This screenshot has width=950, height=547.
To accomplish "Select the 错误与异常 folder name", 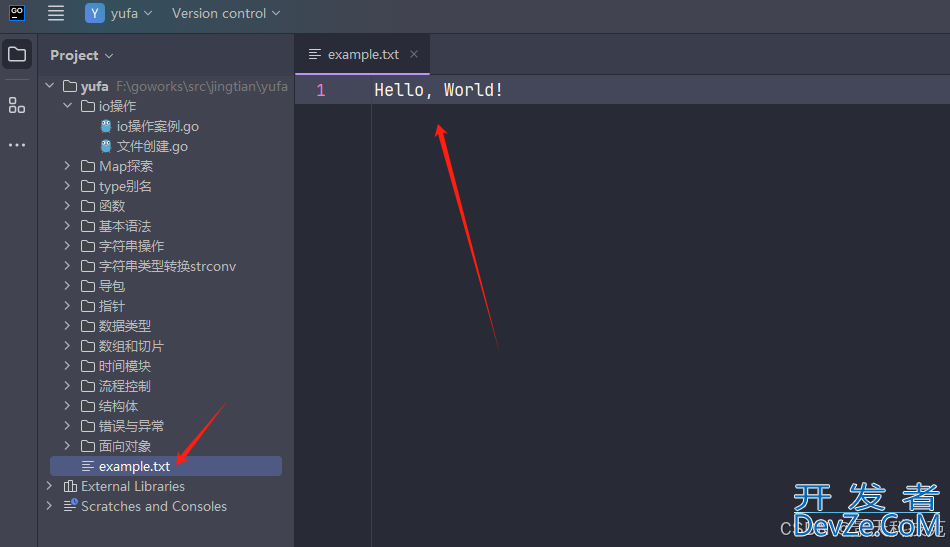I will click(x=131, y=426).
